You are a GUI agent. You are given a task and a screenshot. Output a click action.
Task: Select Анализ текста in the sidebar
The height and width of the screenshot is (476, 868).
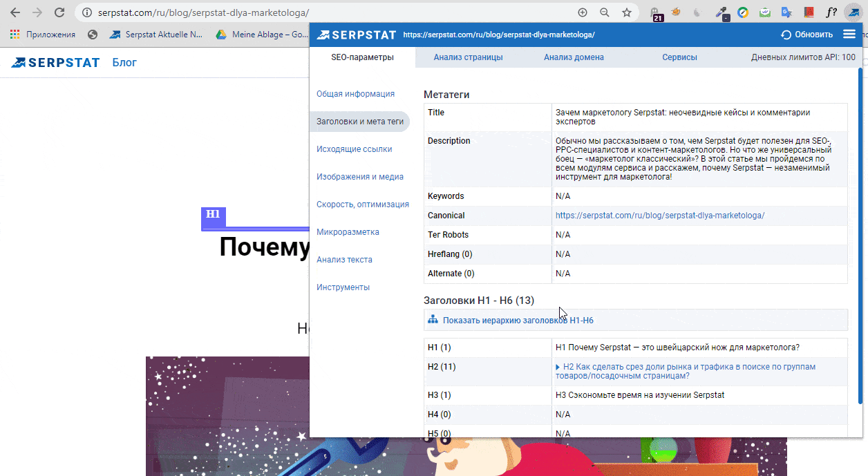[x=344, y=260]
